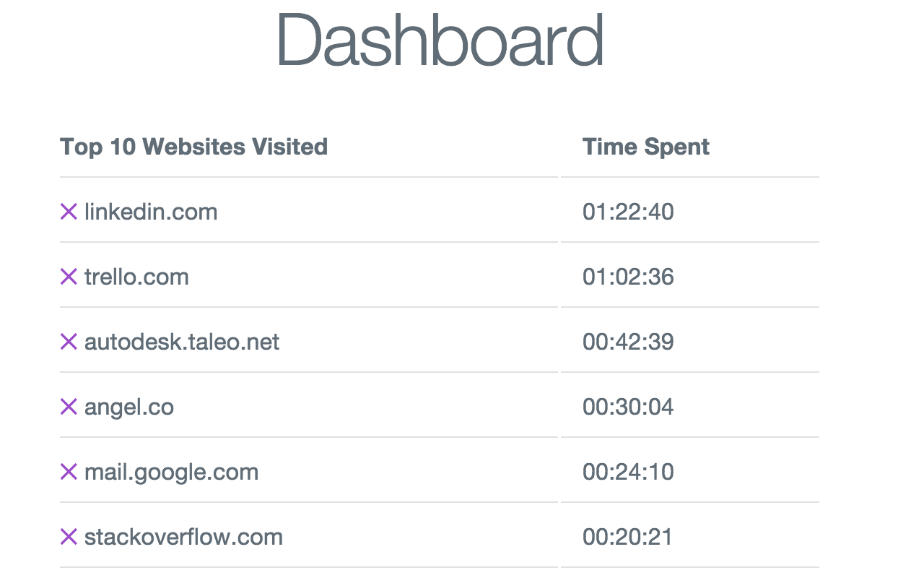Click the Top 10 Websites Visited header
The height and width of the screenshot is (578, 924).
193,147
